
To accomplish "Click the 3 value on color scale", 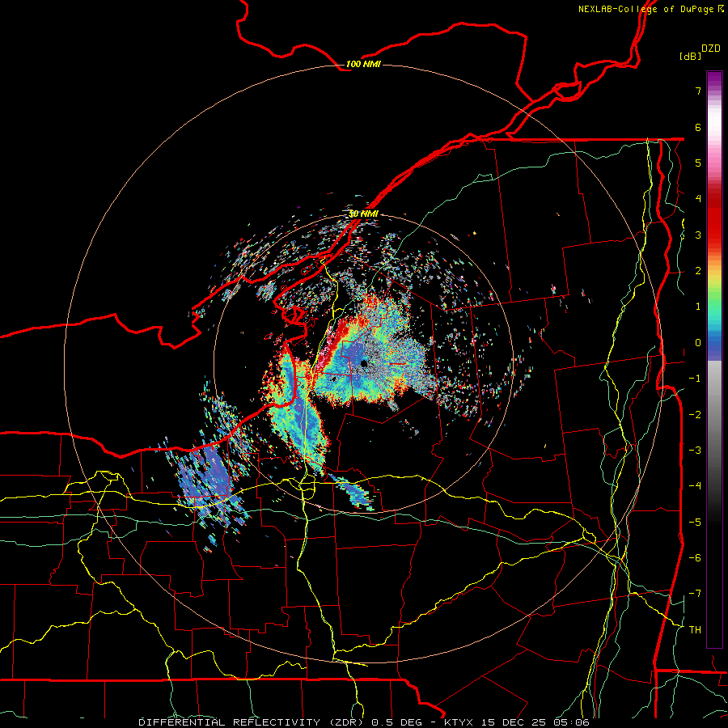I will [x=698, y=235].
